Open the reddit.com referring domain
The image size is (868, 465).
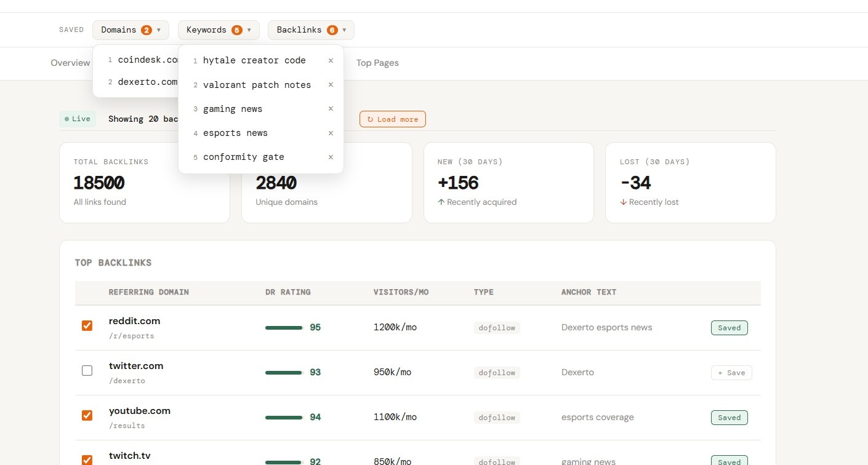click(135, 320)
